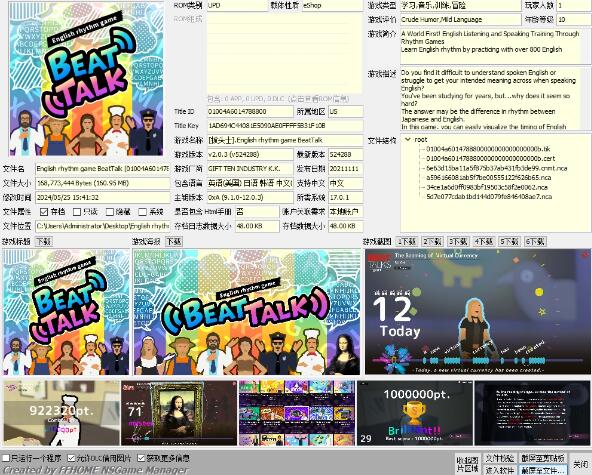Select the .cert file row in the tree
The height and width of the screenshot is (475, 592).
(x=490, y=159)
